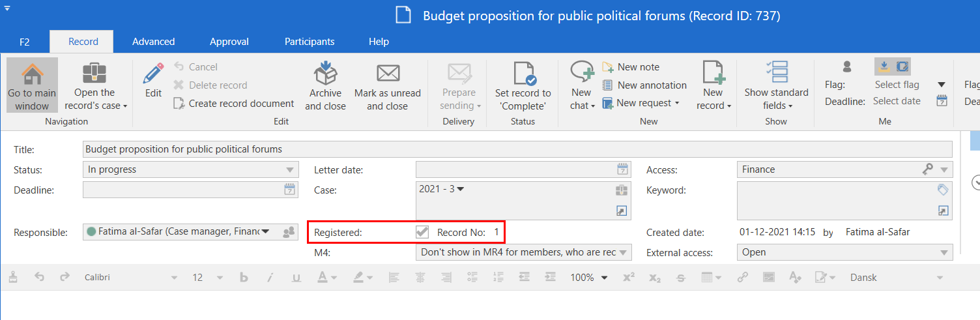Expand the Status dropdown
The width and height of the screenshot is (980, 320).
290,169
